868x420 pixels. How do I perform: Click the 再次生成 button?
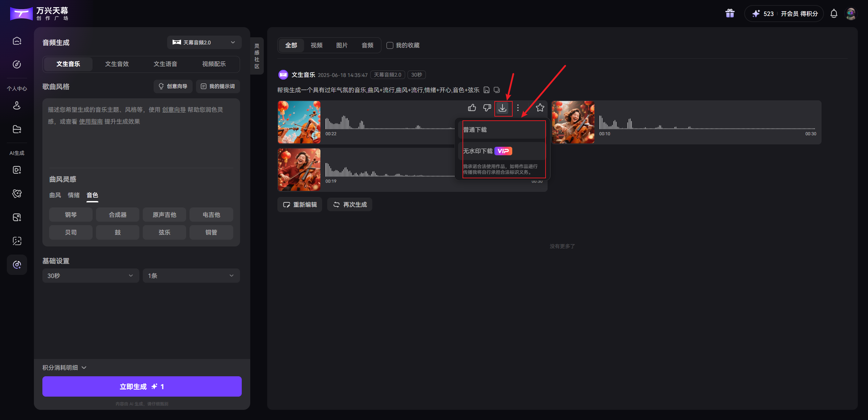(x=350, y=204)
